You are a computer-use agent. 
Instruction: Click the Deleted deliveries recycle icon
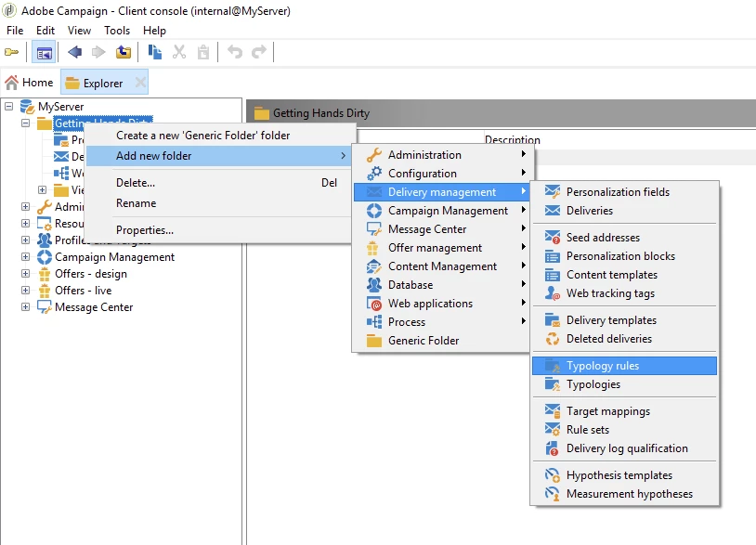(x=553, y=339)
